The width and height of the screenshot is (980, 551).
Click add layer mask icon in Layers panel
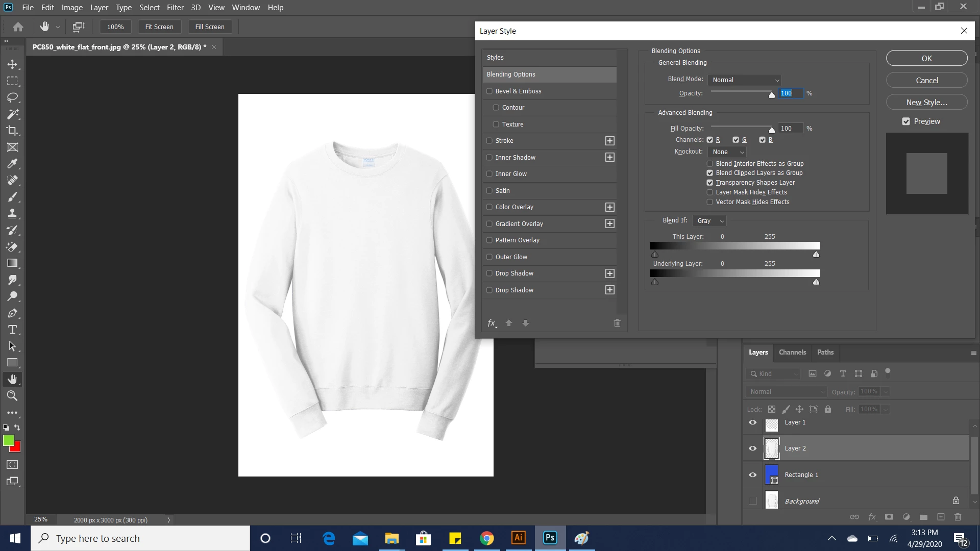889,517
